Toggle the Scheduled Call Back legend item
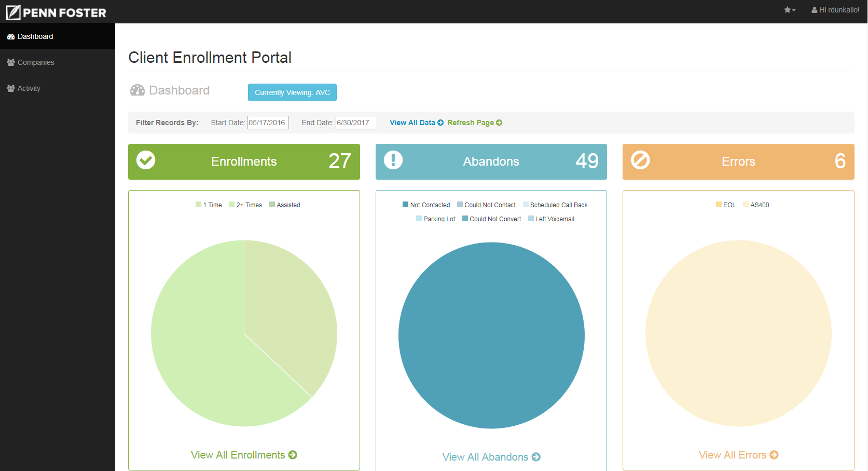Image resolution: width=868 pixels, height=471 pixels. [x=555, y=205]
